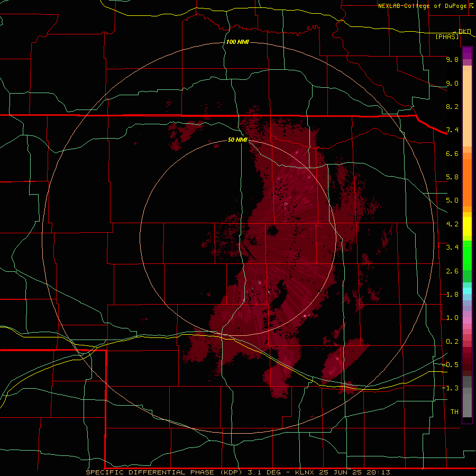Click the 6.6 value on the color scale

coord(452,153)
